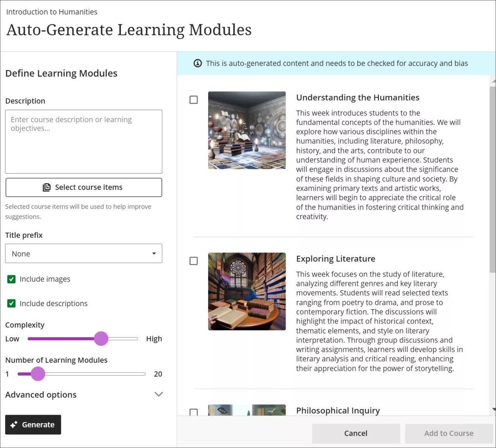Click the Generate button
The width and height of the screenshot is (496, 448).
[x=33, y=424]
